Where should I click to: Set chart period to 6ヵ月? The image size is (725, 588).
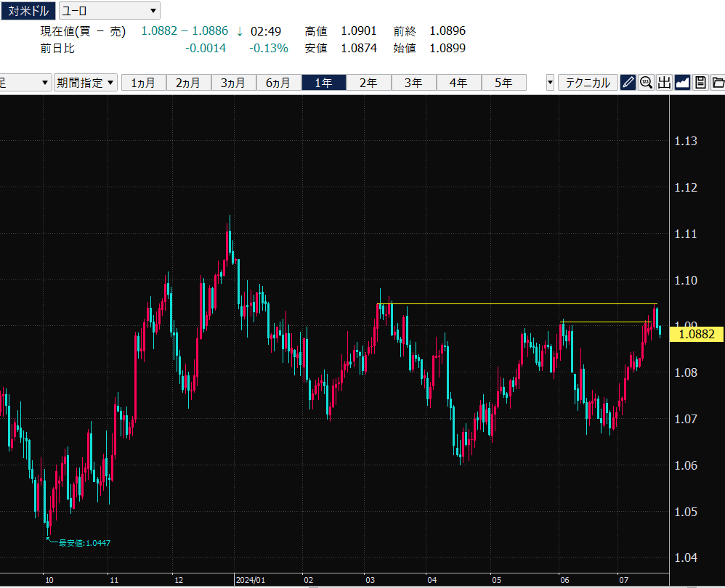click(x=279, y=83)
